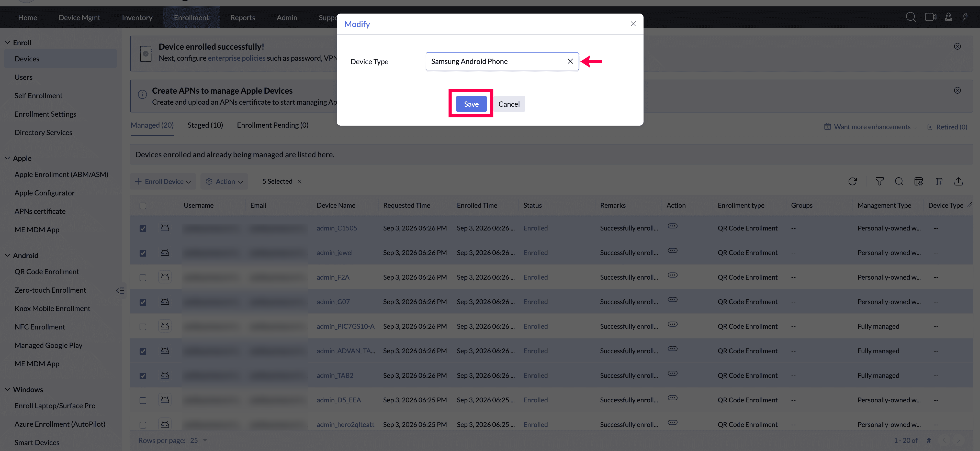Click the search icon in top navigation bar
The height and width of the screenshot is (451, 980).
910,17
